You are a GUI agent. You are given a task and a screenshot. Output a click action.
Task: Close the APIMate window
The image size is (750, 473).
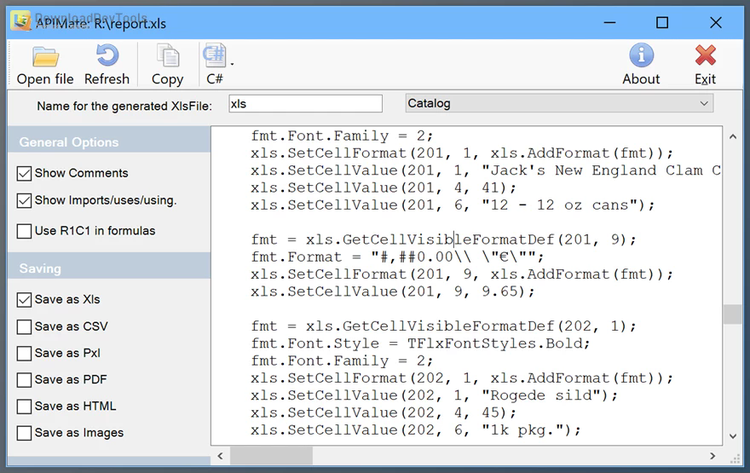[716, 22]
